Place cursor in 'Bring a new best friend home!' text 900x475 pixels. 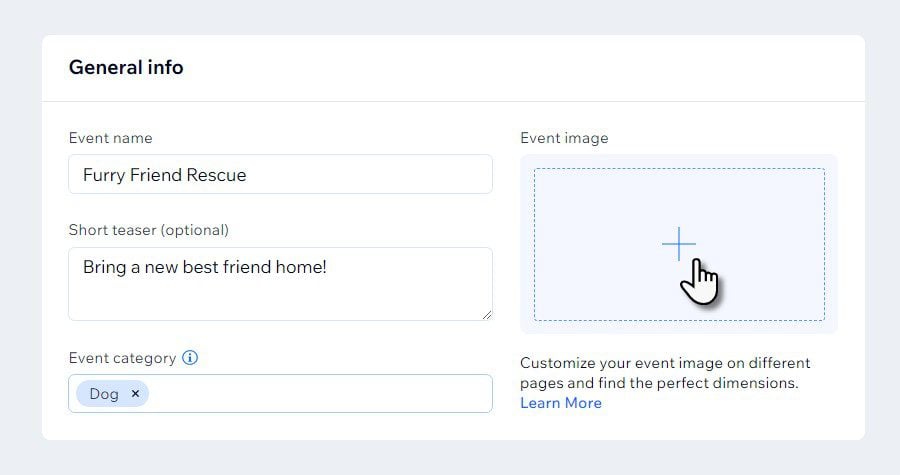pyautogui.click(x=204, y=267)
